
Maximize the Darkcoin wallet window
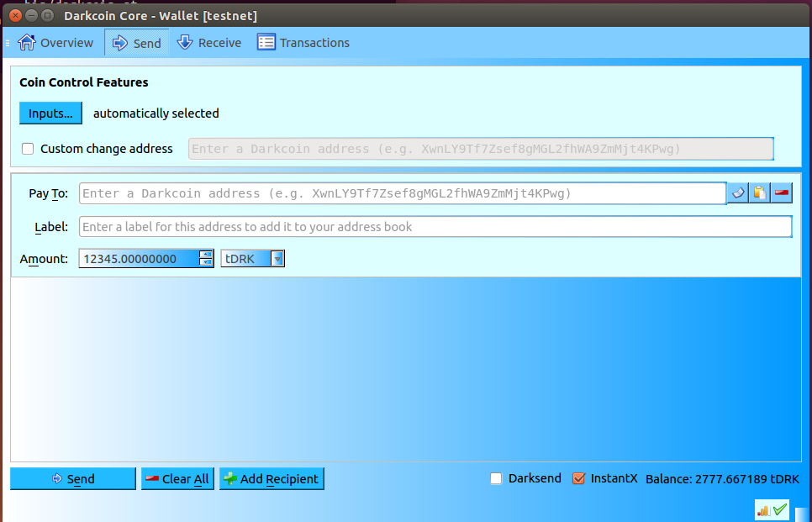point(47,15)
